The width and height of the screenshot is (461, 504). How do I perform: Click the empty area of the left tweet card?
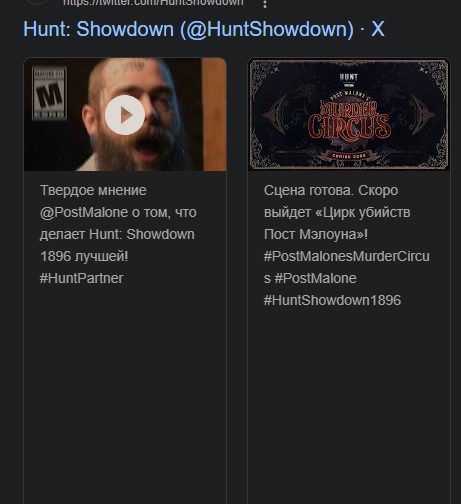pyautogui.click(x=125, y=393)
